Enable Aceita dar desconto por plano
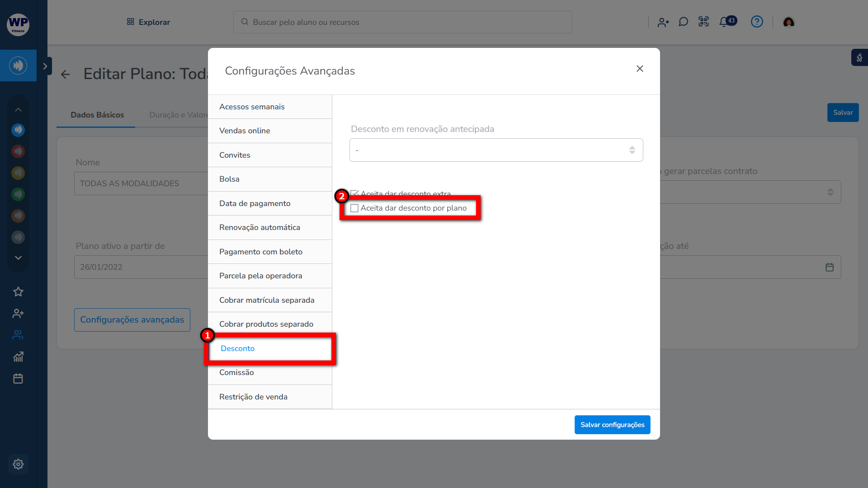The height and width of the screenshot is (488, 868). (354, 208)
